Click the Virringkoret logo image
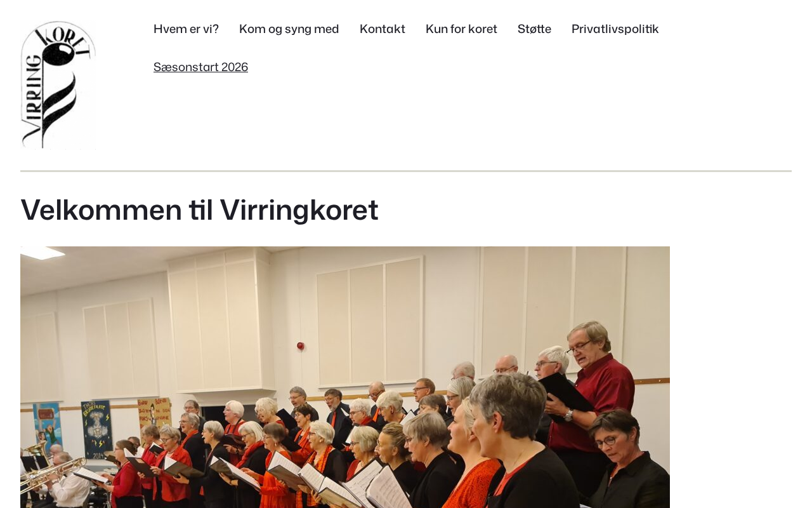This screenshot has width=812, height=508. point(58,85)
